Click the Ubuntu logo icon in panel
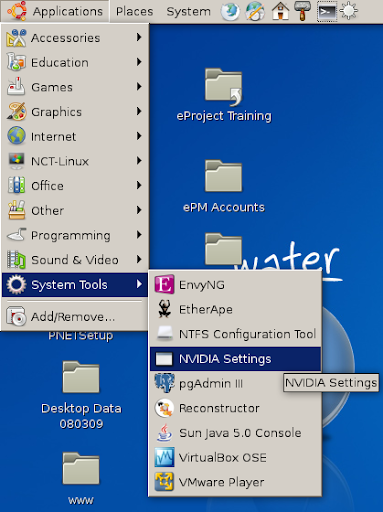 [17, 11]
